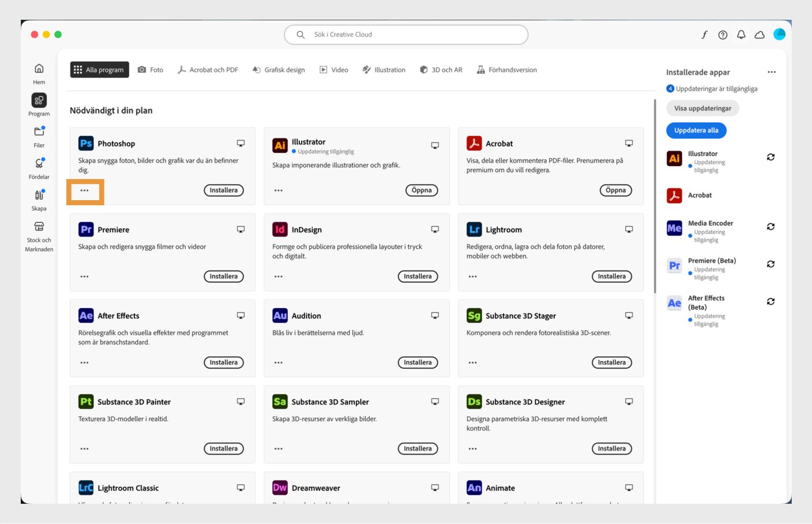
Task: Open the cloud sync status icon
Action: pyautogui.click(x=759, y=34)
